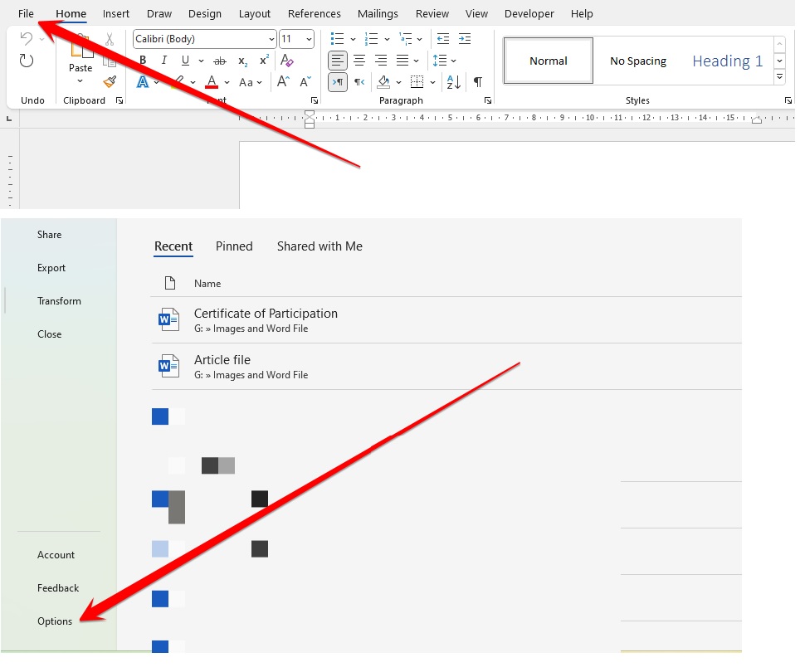
Task: Toggle Show/Hide paragraph marks icon
Action: [x=477, y=82]
